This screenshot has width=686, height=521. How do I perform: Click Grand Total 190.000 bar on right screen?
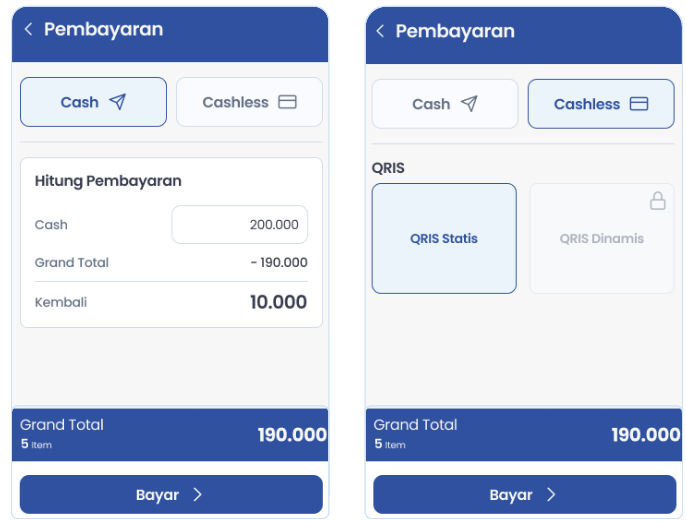tap(524, 434)
